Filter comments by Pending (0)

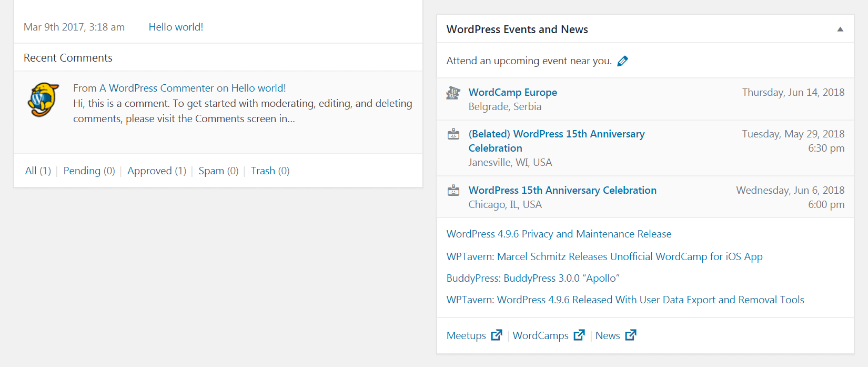point(89,171)
